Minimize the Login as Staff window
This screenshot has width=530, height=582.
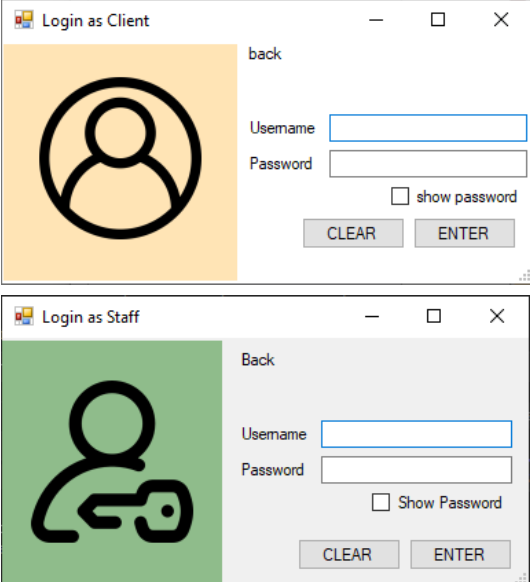tap(372, 317)
